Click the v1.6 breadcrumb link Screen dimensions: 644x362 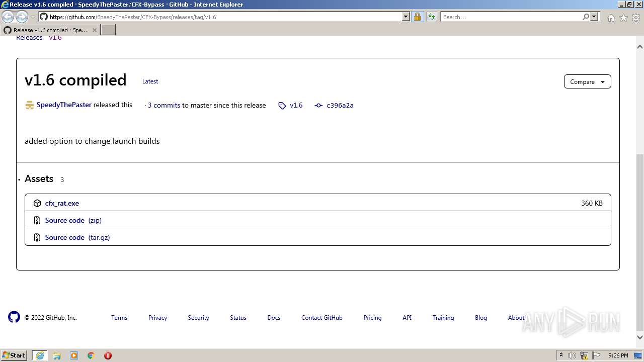pos(55,38)
